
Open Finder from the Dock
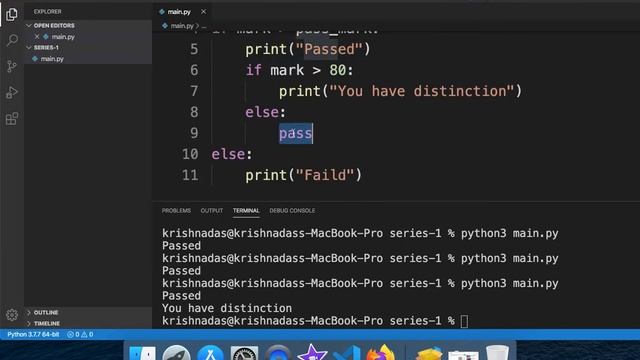click(x=142, y=353)
